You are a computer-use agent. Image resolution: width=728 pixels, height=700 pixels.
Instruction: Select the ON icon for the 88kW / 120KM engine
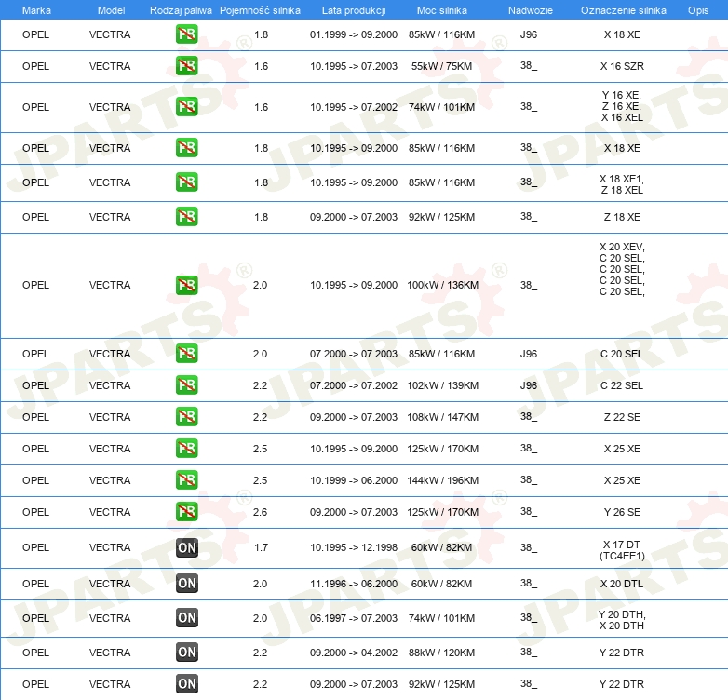(x=186, y=653)
